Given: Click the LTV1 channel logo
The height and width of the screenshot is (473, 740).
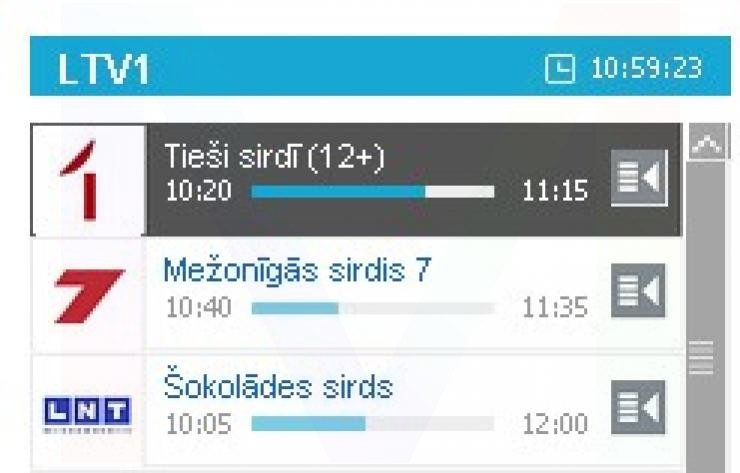Looking at the screenshot, I should (x=88, y=180).
